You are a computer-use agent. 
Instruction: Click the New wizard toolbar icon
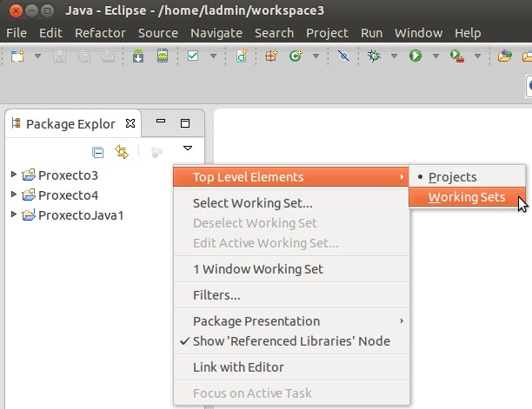pos(17,56)
